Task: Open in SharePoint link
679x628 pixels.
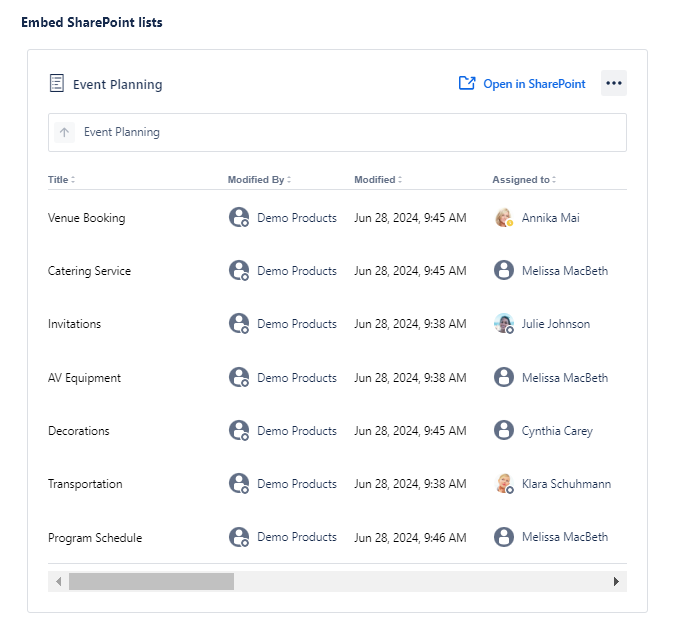Action: pos(534,84)
